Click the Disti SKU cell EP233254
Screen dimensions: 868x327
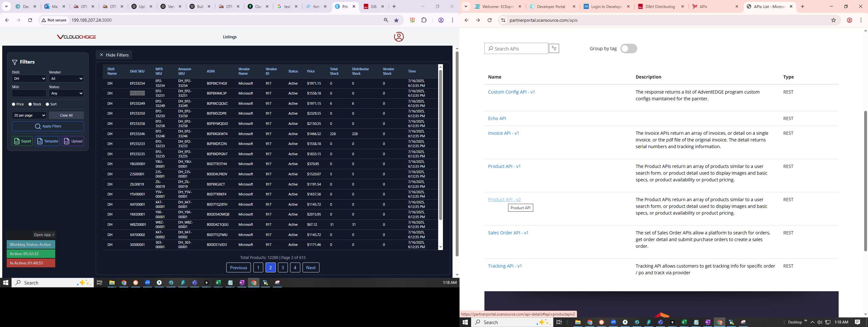[138, 83]
